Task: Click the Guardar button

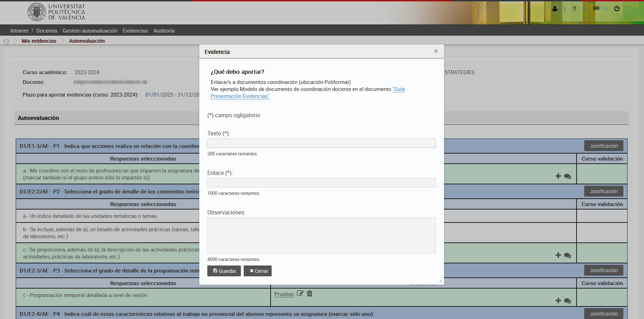Action: coord(224,271)
